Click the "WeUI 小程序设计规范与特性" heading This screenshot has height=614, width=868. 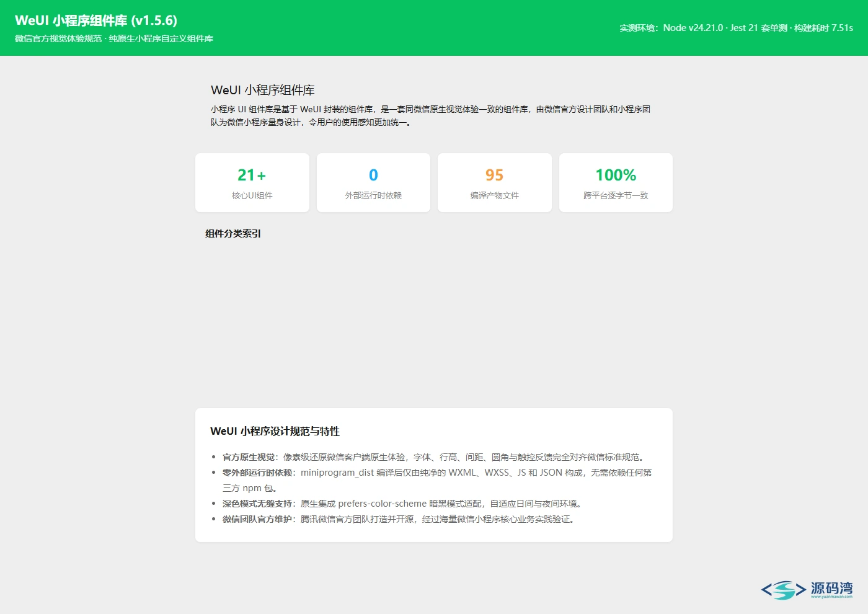tap(275, 431)
